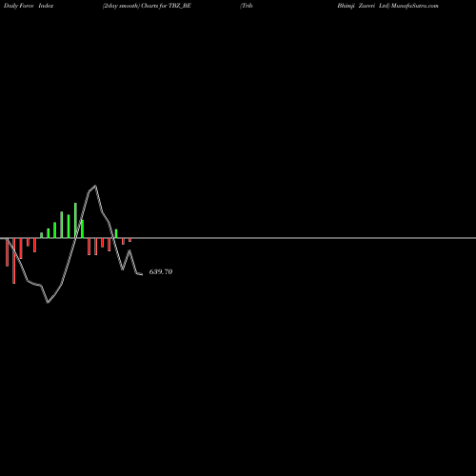Image resolution: width=476 pixels, height=476 pixels.
Task: Click the peak of the smoothed line
Action: (95, 186)
